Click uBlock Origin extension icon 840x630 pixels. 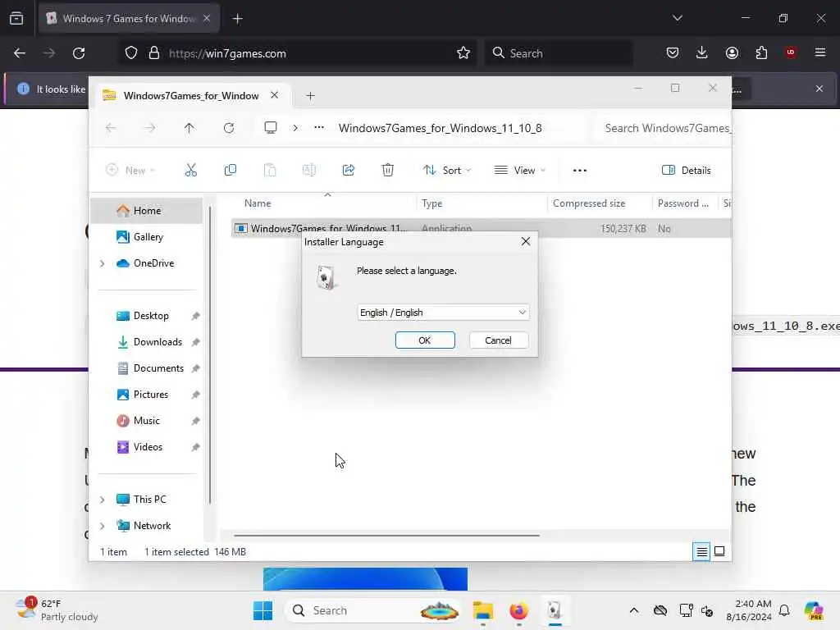click(791, 52)
